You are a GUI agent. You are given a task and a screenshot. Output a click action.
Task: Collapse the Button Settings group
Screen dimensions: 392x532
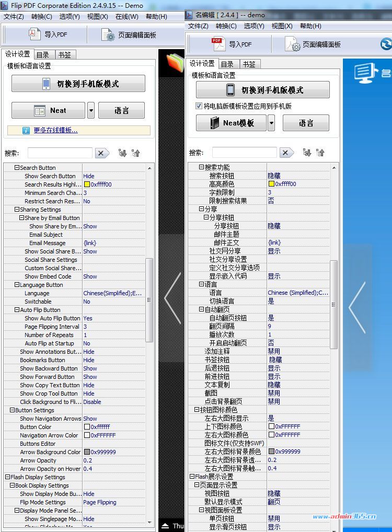click(12, 410)
